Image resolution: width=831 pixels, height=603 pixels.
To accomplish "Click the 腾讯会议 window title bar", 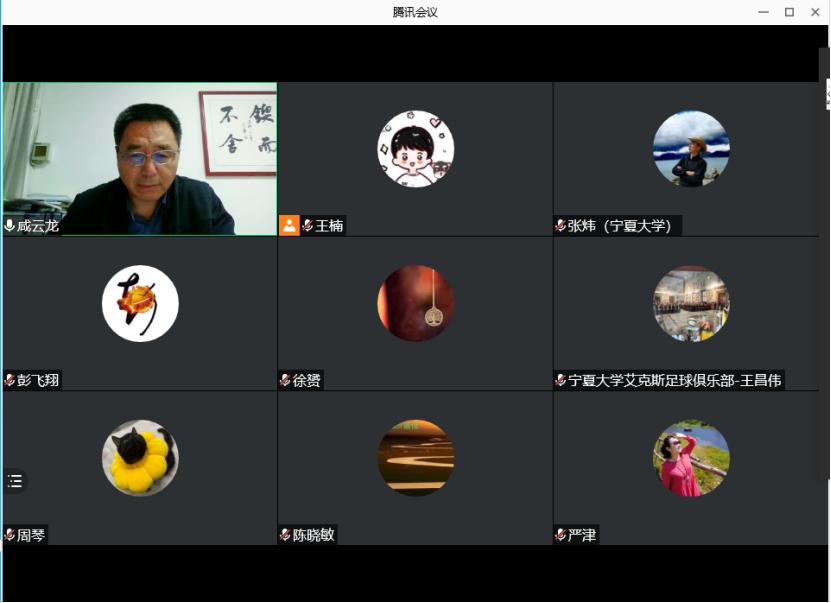I will tap(415, 12).
